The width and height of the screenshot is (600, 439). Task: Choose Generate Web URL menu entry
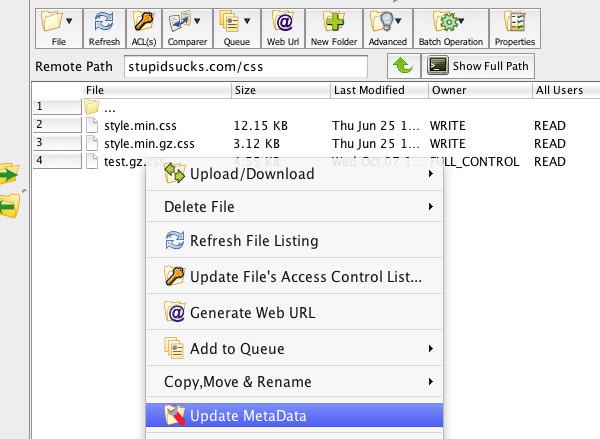[295, 313]
